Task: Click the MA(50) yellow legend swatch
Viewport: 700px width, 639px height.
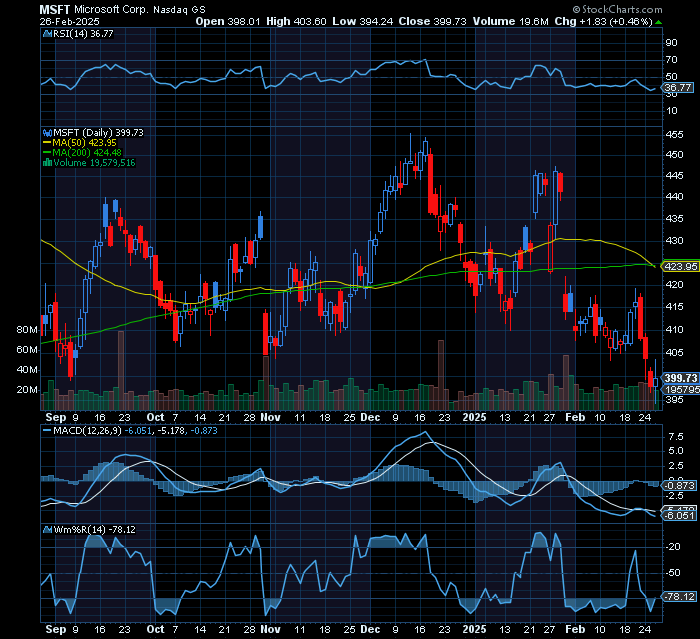Action: coord(46,142)
